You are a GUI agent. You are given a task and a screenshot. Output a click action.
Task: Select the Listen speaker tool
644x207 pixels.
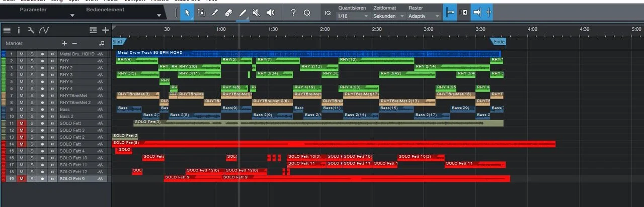(x=270, y=13)
